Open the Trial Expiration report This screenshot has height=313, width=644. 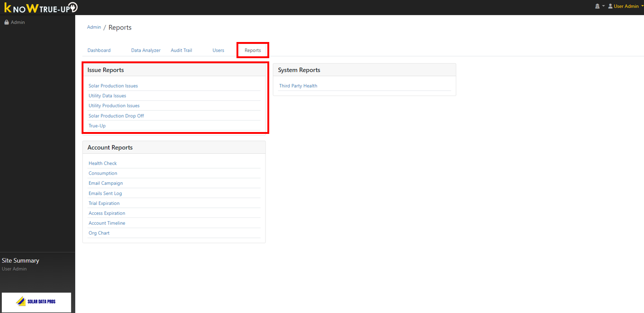click(104, 203)
